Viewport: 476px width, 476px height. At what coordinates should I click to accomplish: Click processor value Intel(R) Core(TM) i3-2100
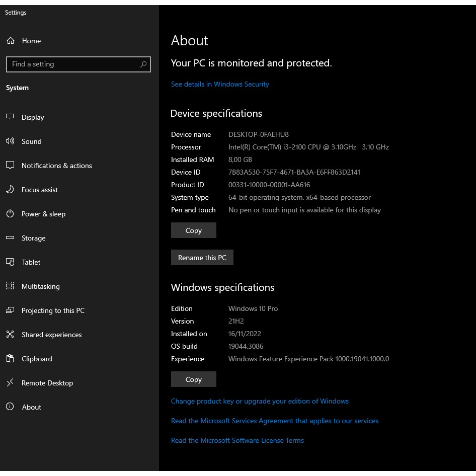308,147
